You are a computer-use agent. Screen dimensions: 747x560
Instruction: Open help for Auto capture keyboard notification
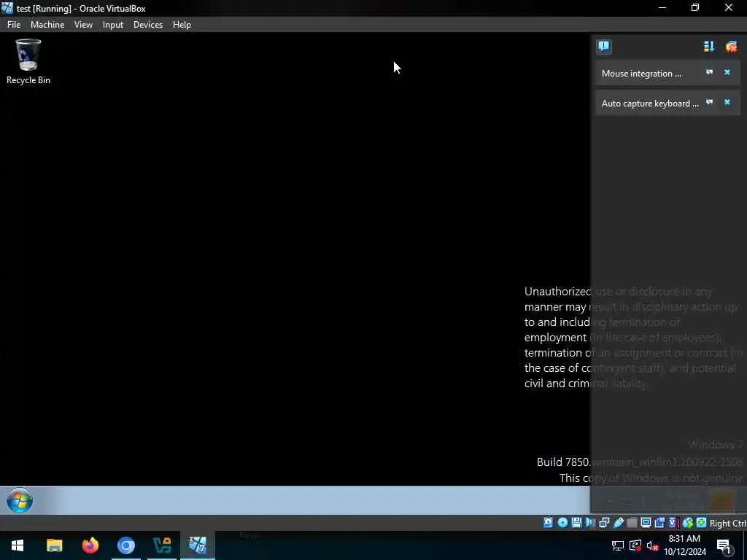(709, 102)
